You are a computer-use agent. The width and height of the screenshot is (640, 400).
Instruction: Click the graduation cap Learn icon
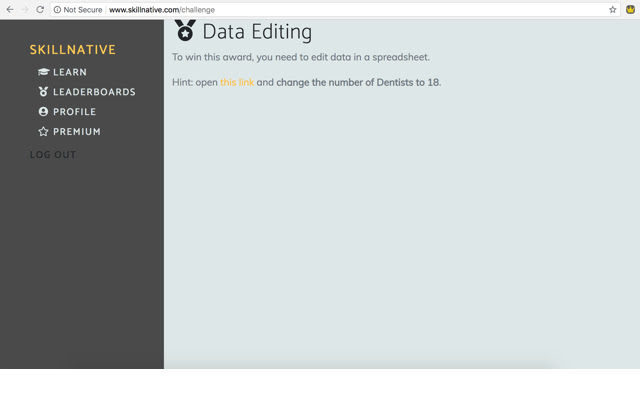pos(43,72)
